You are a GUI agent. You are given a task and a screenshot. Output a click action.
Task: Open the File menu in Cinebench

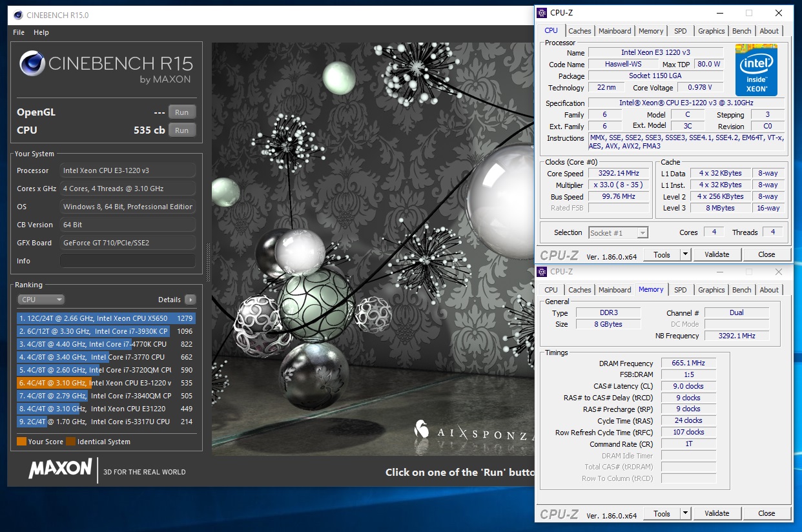point(19,32)
